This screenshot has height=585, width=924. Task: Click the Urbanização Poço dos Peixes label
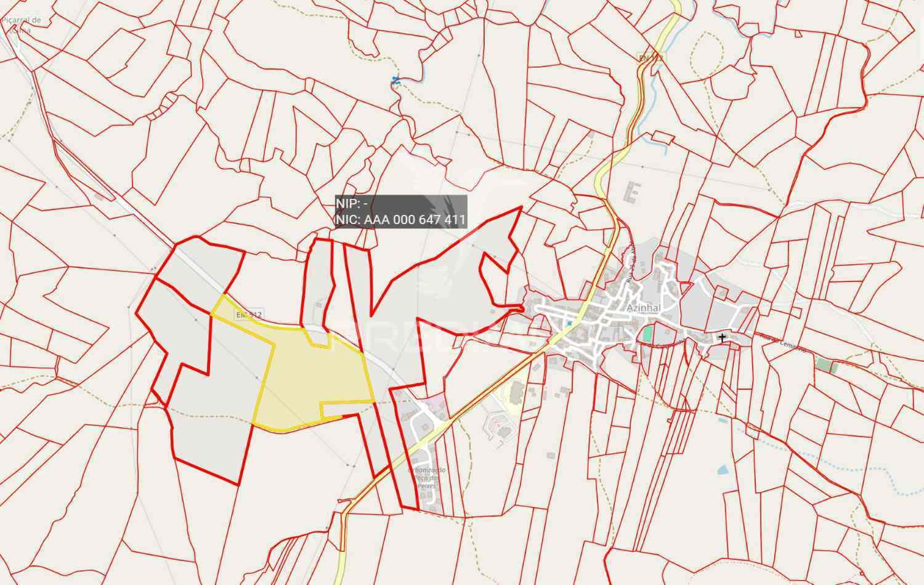coord(428,478)
